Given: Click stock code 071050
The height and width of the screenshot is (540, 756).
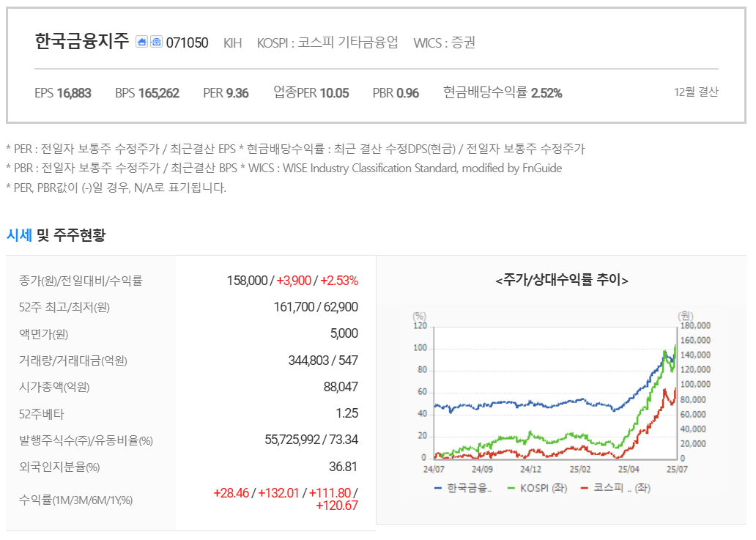Looking at the screenshot, I should [187, 43].
